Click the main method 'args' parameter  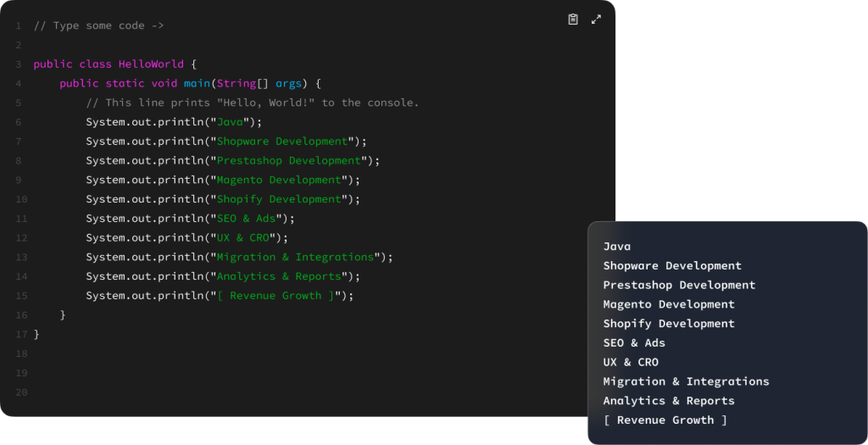(x=288, y=84)
